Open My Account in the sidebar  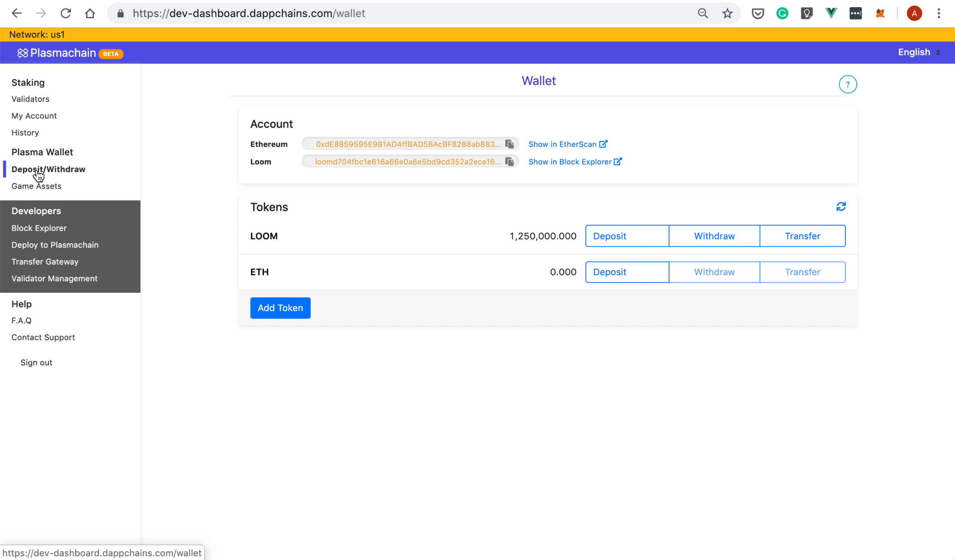(x=34, y=116)
